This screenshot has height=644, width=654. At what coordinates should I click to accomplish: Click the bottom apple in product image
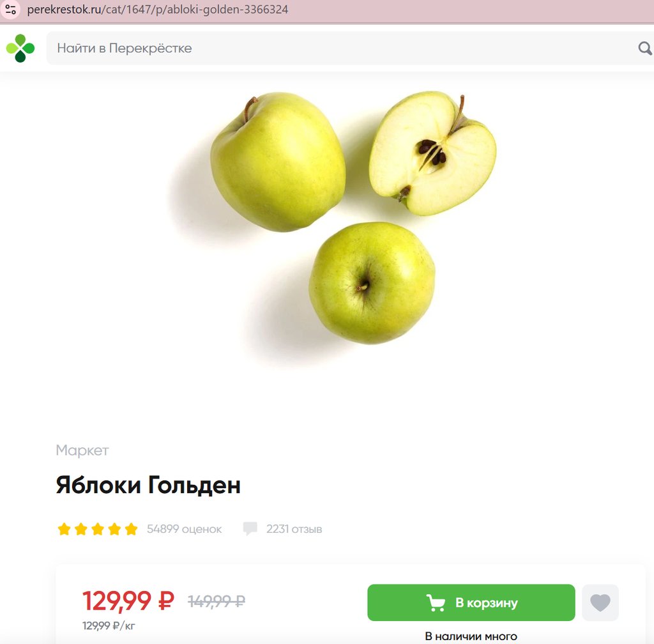[x=372, y=283]
